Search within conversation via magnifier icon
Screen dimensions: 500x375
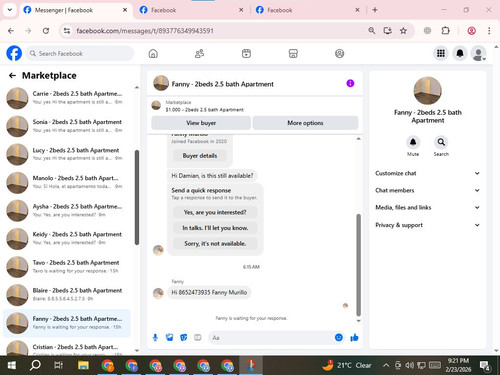point(441,142)
